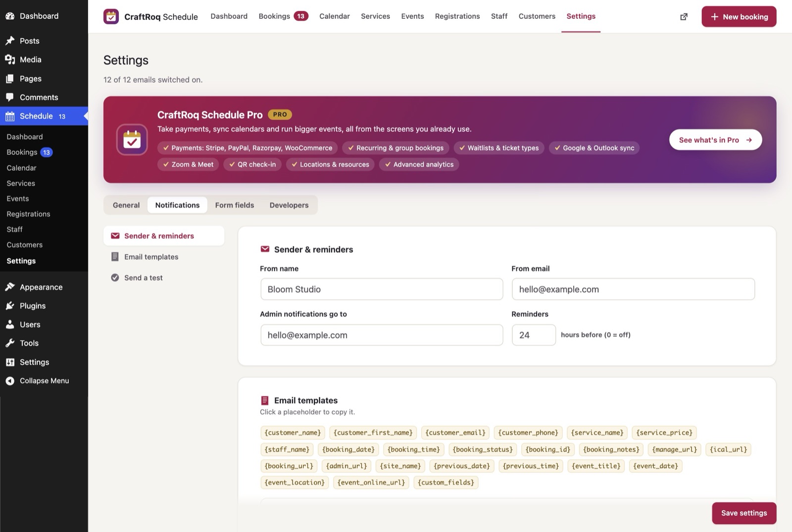Open Staff in the top navigation
Viewport: 792px width, 532px height.
pyautogui.click(x=499, y=16)
